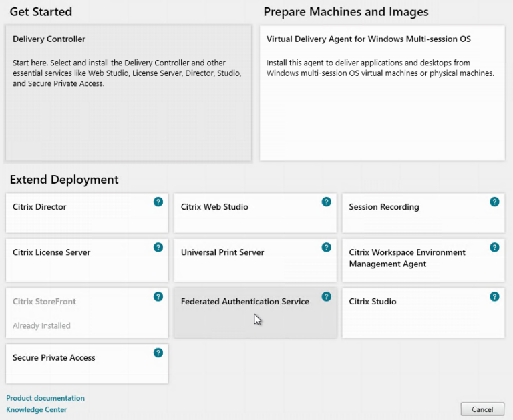Open help for Citrix Web Studio
The height and width of the screenshot is (420, 513).
[327, 202]
